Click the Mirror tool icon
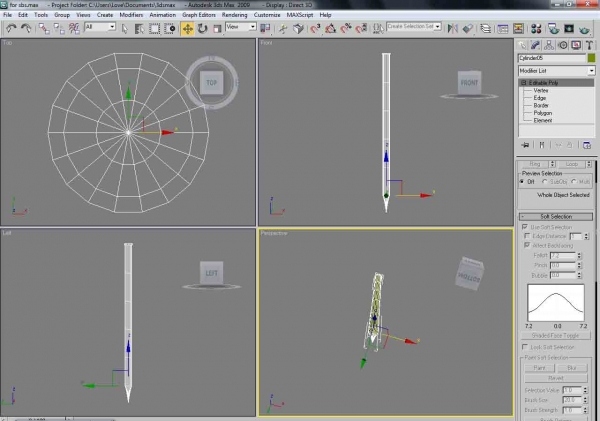Screen dimensions: 600x421 tap(453, 28)
